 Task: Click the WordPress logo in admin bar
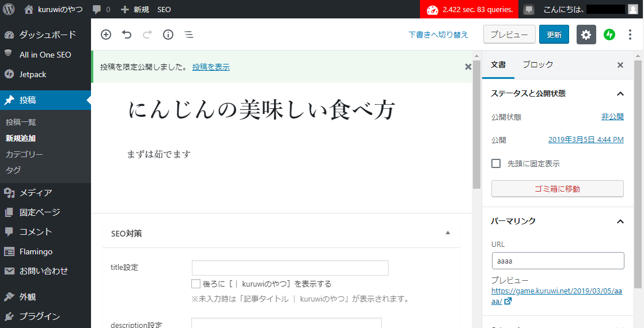(x=9, y=9)
